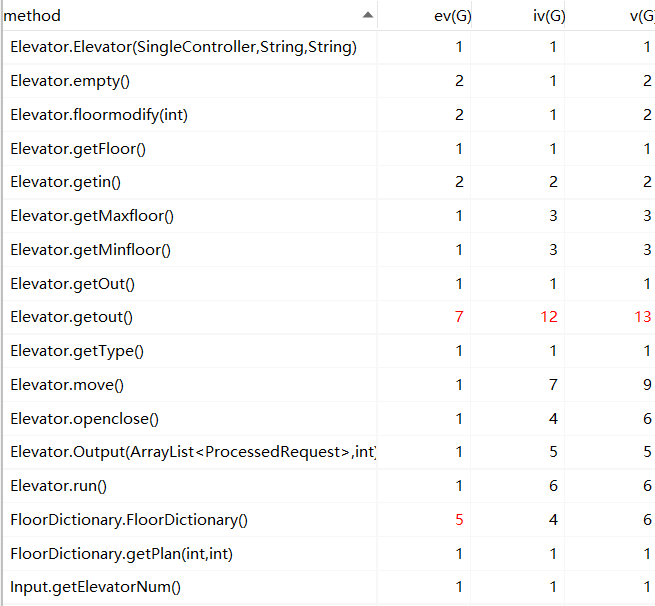Select the Elevator.getMaxfloor() row
This screenshot has height=606, width=655.
click(92, 216)
